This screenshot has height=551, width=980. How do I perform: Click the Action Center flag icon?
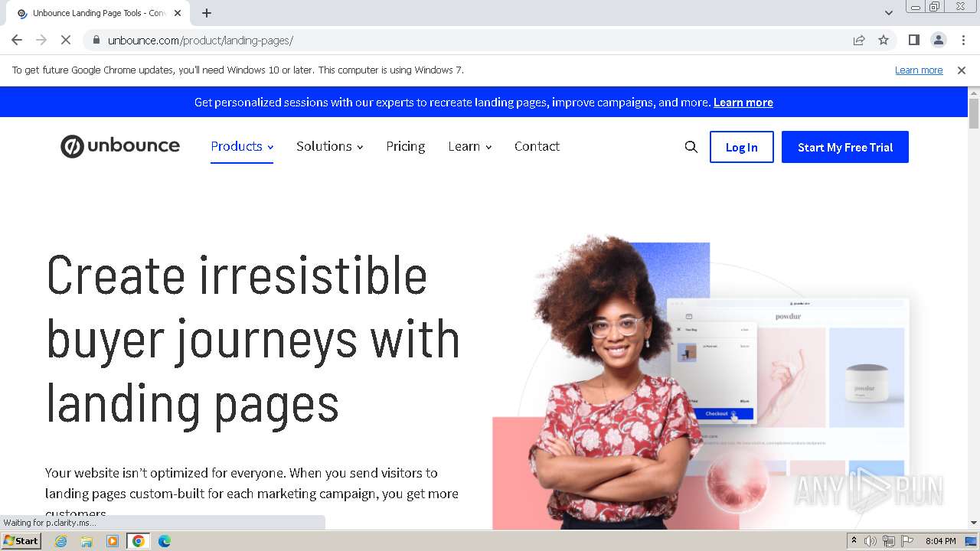point(907,541)
